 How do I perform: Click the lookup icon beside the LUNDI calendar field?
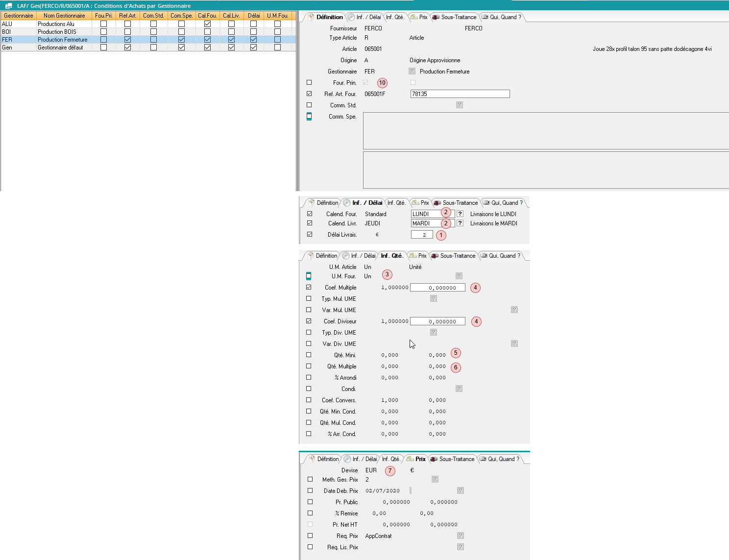tap(460, 214)
